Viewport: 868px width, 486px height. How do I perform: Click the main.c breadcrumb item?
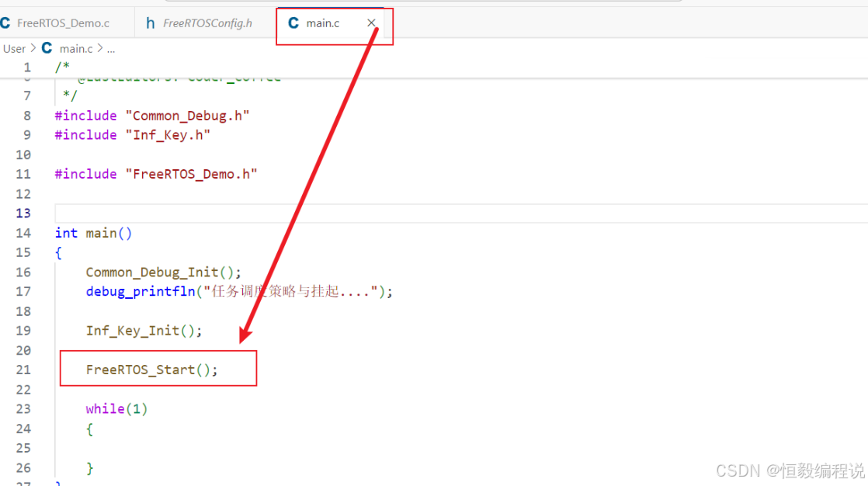point(76,49)
